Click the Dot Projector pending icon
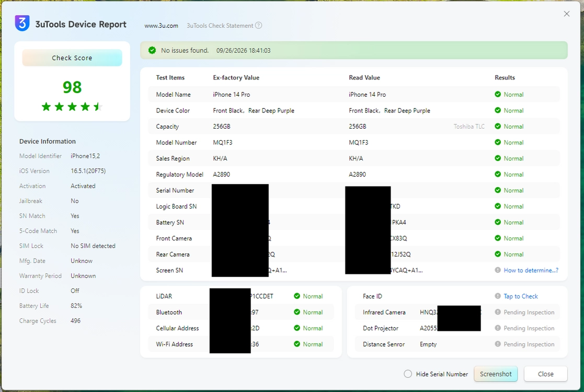The height and width of the screenshot is (392, 584). (498, 328)
